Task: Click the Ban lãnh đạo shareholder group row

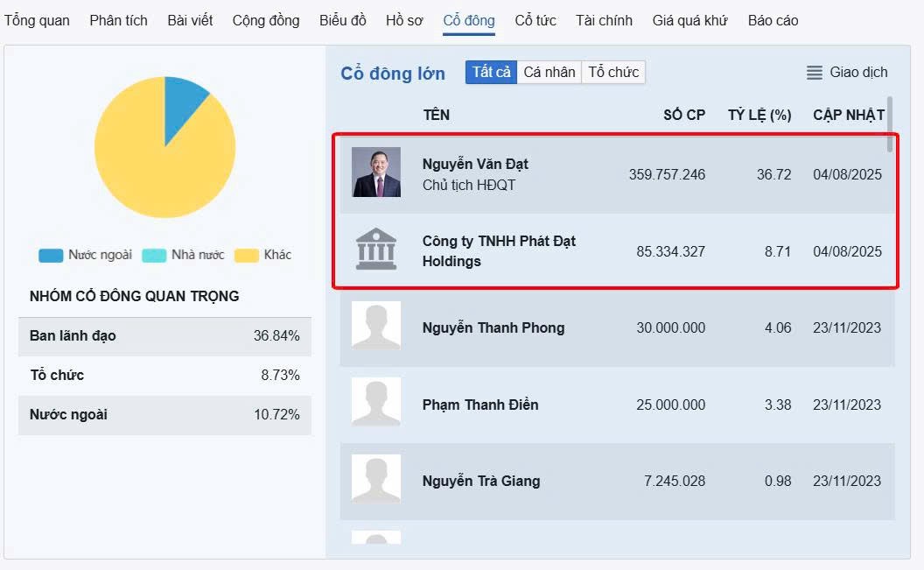Action: click(164, 336)
